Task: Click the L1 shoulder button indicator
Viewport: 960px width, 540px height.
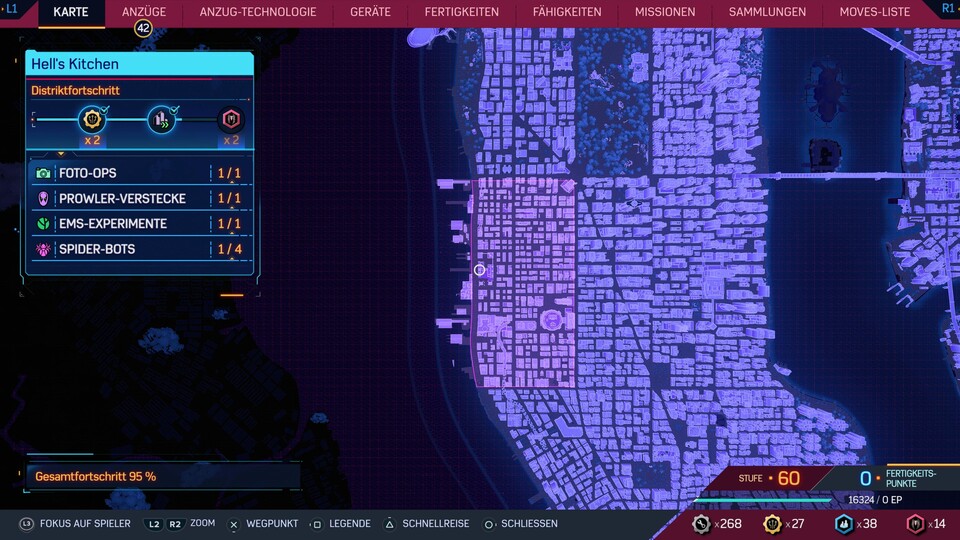Action: [x=11, y=9]
